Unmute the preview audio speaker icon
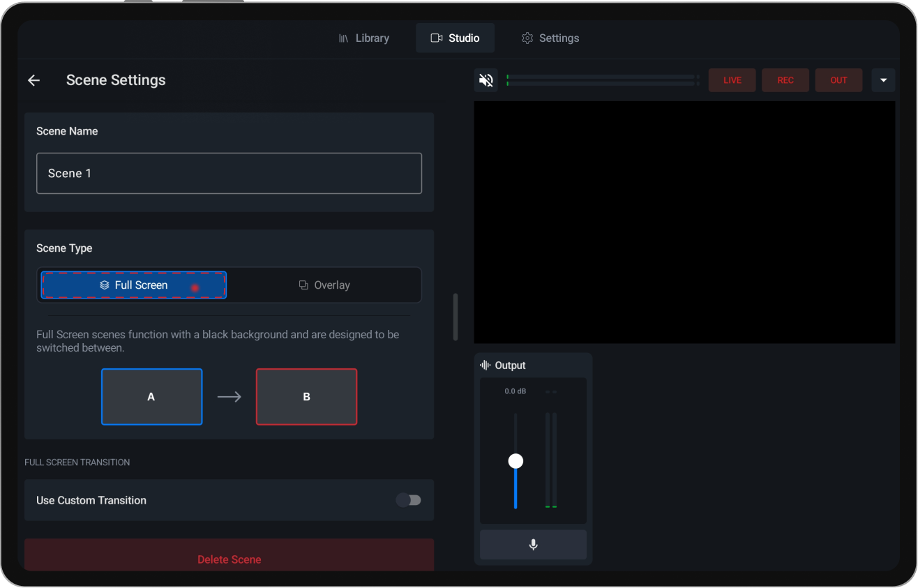This screenshot has height=588, width=918. pos(486,80)
